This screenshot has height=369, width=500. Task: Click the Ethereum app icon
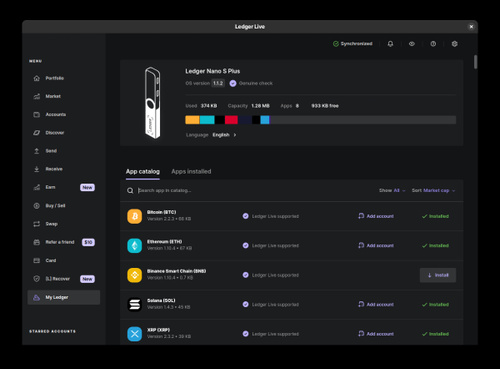point(135,246)
